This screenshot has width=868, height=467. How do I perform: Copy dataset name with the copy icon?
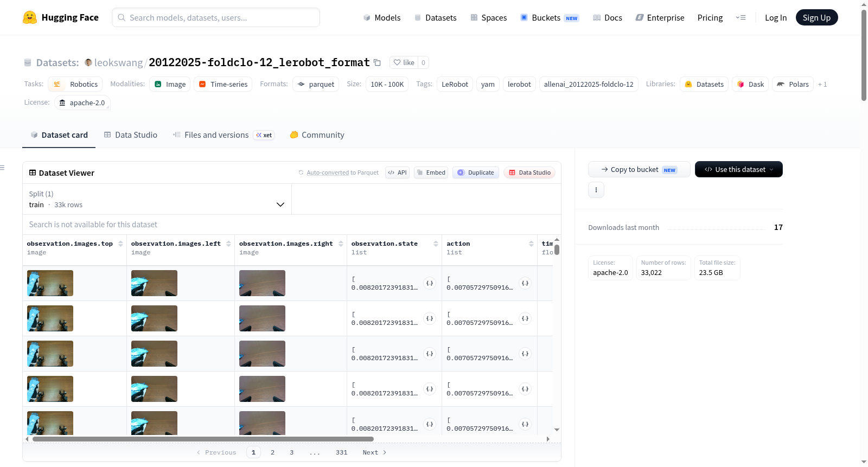point(377,62)
